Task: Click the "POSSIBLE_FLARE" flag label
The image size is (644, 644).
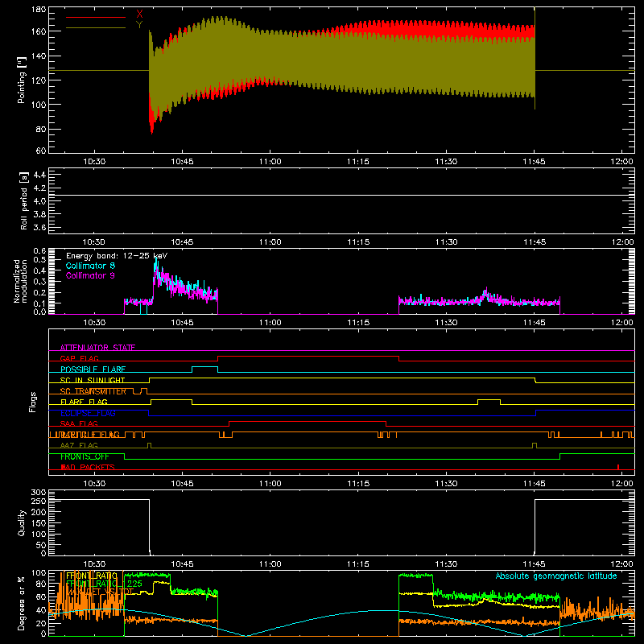Action: pyautogui.click(x=93, y=369)
